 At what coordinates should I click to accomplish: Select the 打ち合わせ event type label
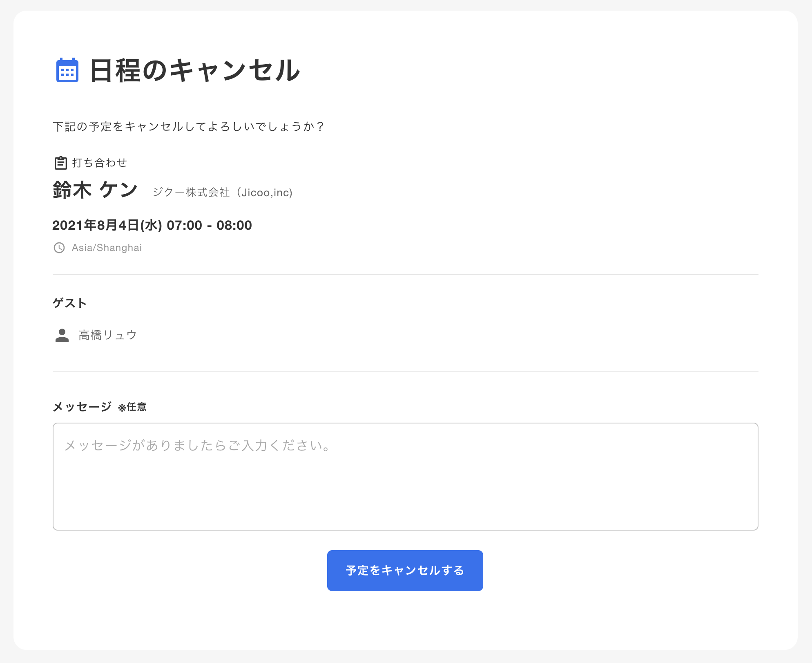pyautogui.click(x=100, y=163)
